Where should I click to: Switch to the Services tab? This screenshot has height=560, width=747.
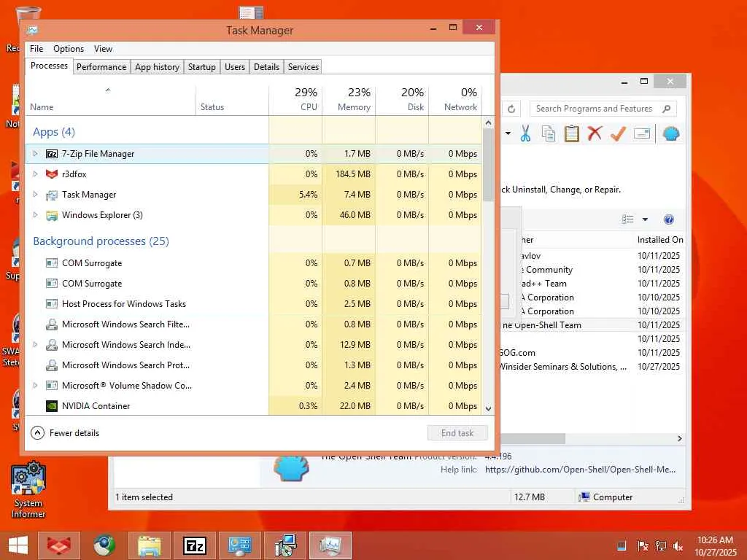303,67
